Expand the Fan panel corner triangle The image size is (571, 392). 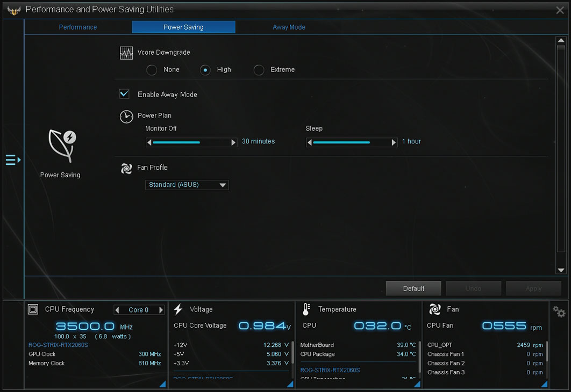click(545, 384)
